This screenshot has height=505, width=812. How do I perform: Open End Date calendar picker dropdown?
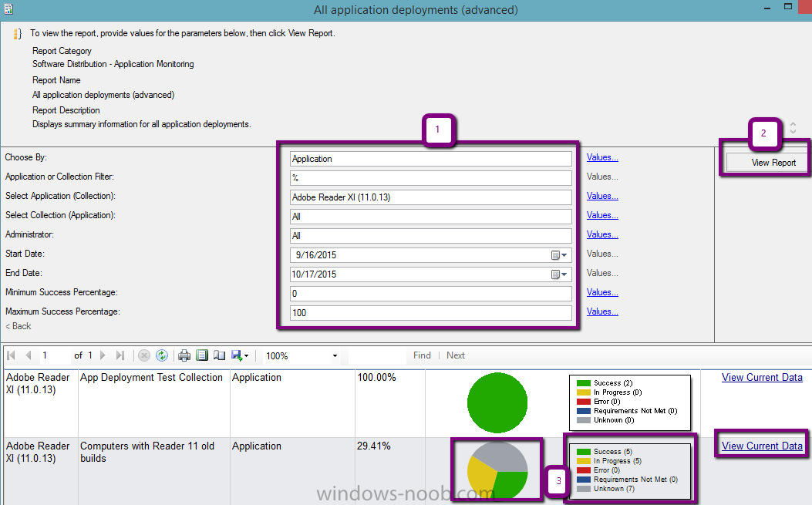(x=559, y=274)
